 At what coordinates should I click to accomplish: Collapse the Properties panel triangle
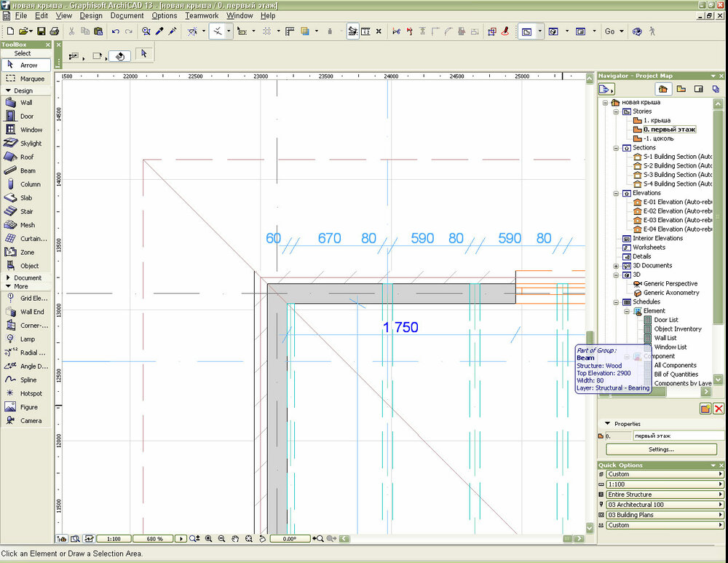607,423
